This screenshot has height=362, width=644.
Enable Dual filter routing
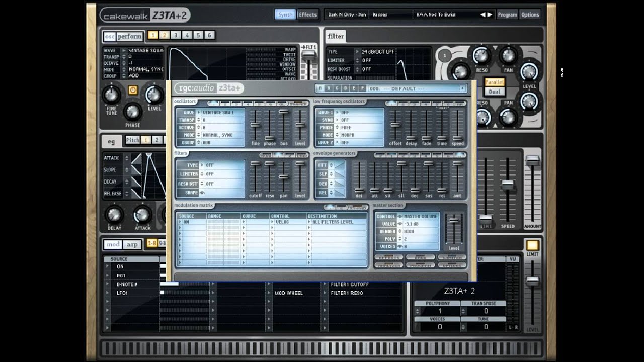click(x=494, y=92)
